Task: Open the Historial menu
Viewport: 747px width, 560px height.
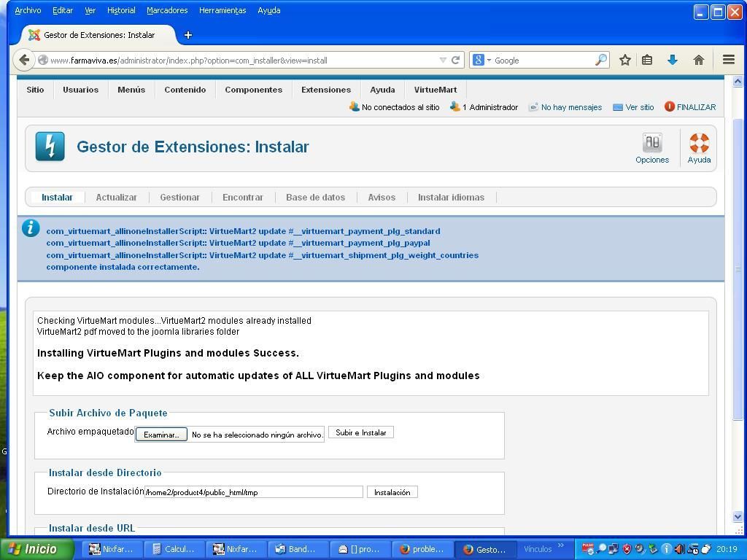Action: 121,10
